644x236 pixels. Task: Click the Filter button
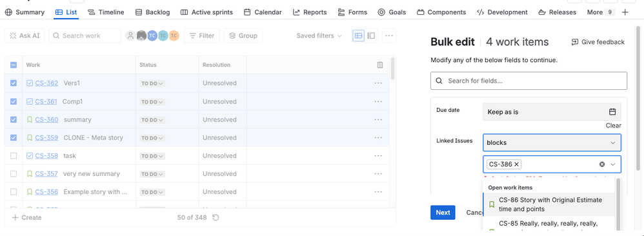[x=202, y=36]
